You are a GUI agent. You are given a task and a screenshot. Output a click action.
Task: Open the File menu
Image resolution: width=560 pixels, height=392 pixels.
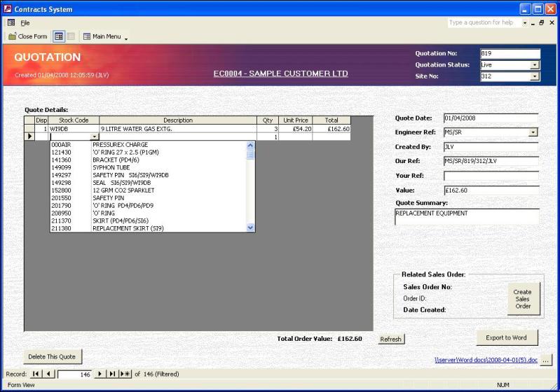[x=25, y=22]
